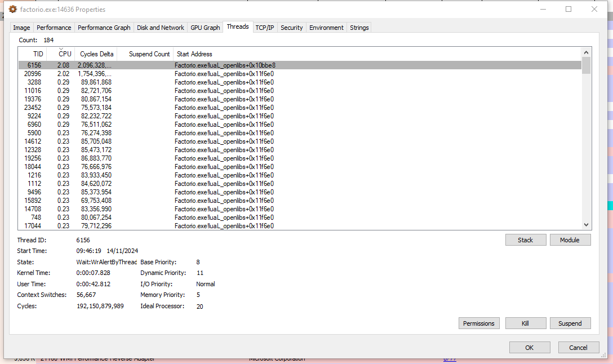
Task: Sort by the CPU column header
Action: point(61,54)
